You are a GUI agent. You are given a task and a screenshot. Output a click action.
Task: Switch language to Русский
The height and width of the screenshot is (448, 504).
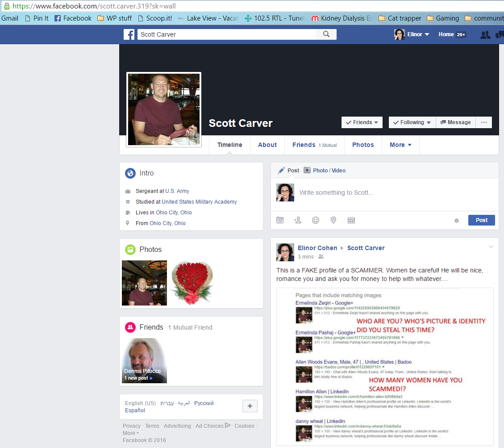point(204,403)
